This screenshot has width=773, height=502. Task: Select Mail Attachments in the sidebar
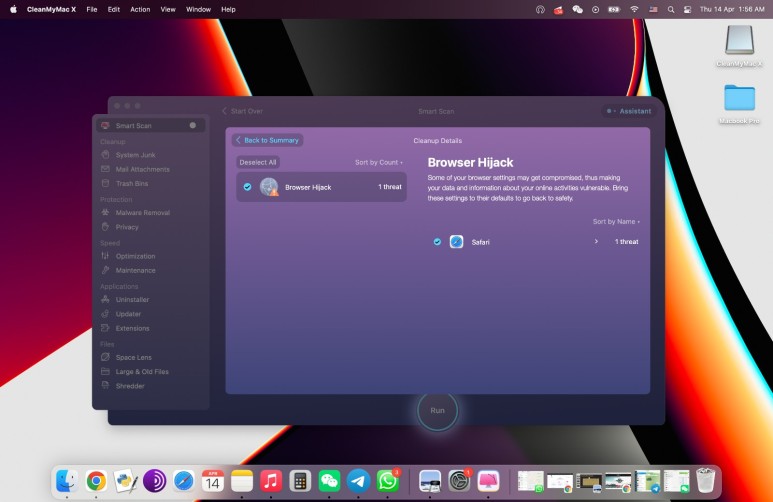[x=142, y=169]
